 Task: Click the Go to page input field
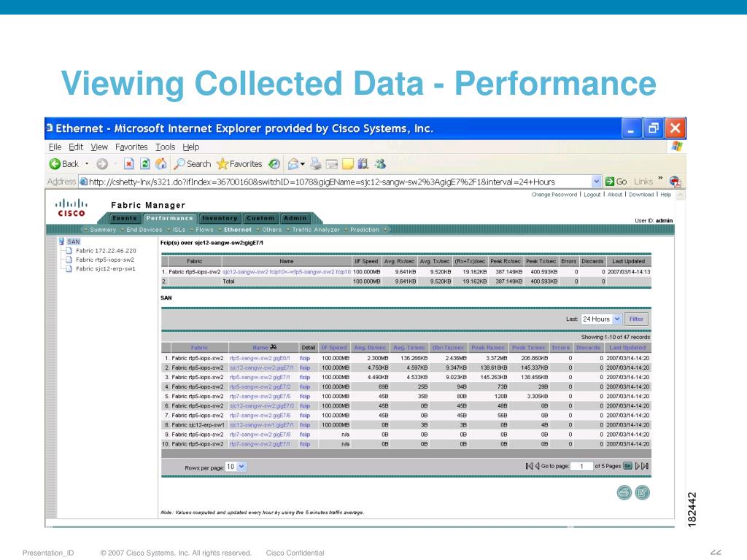tap(581, 466)
